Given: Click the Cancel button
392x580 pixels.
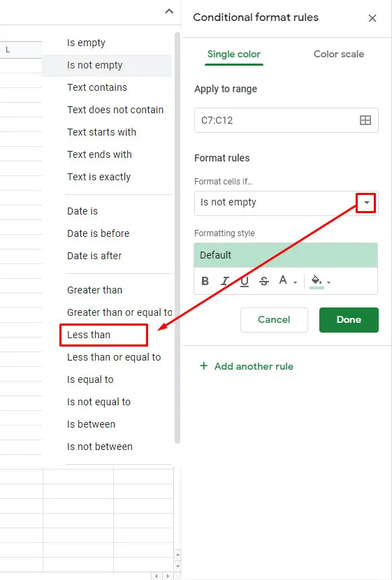Looking at the screenshot, I should tap(274, 320).
